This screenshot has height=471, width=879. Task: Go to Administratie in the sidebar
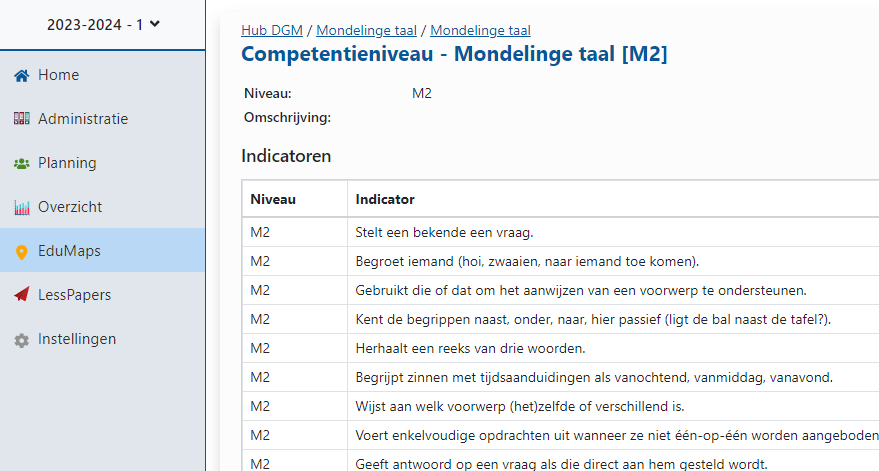(103, 119)
